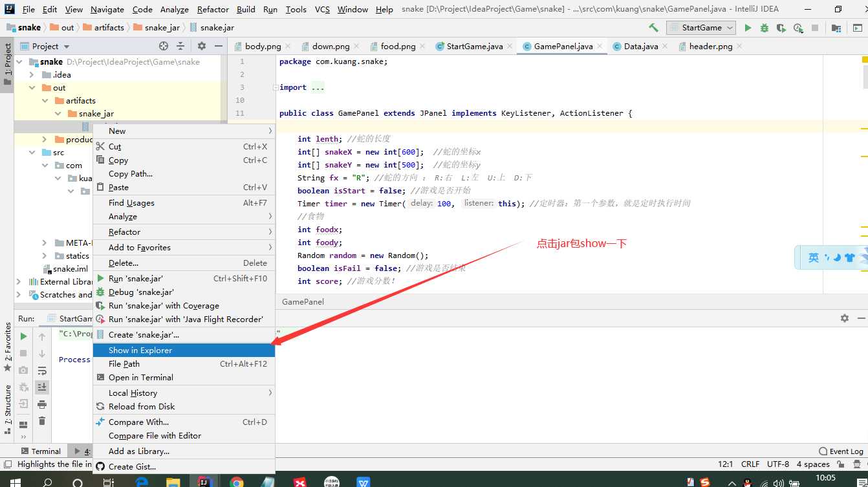
Task: Click the CRLF line separator in status bar
Action: 750,464
